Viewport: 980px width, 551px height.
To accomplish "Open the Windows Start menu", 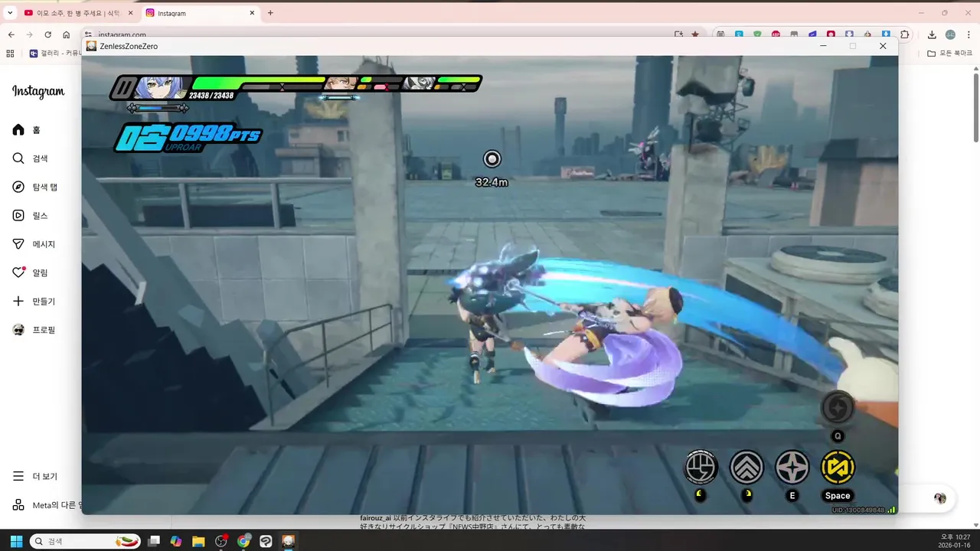I will (16, 541).
